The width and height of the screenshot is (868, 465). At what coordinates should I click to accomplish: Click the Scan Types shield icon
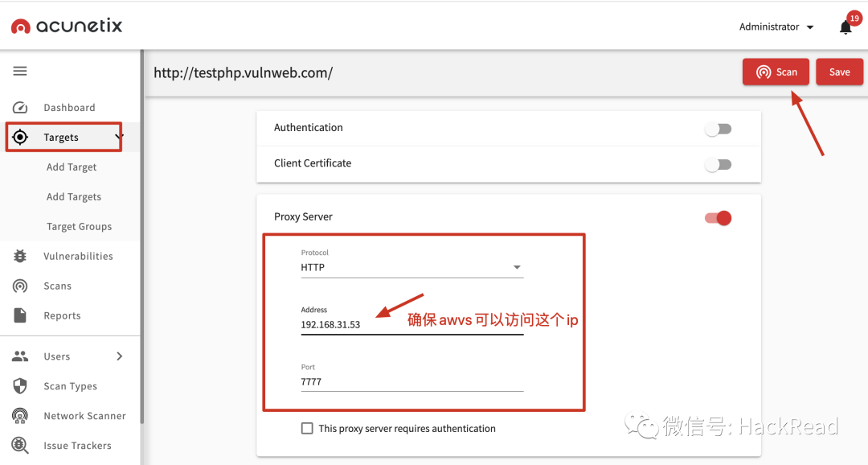20,385
